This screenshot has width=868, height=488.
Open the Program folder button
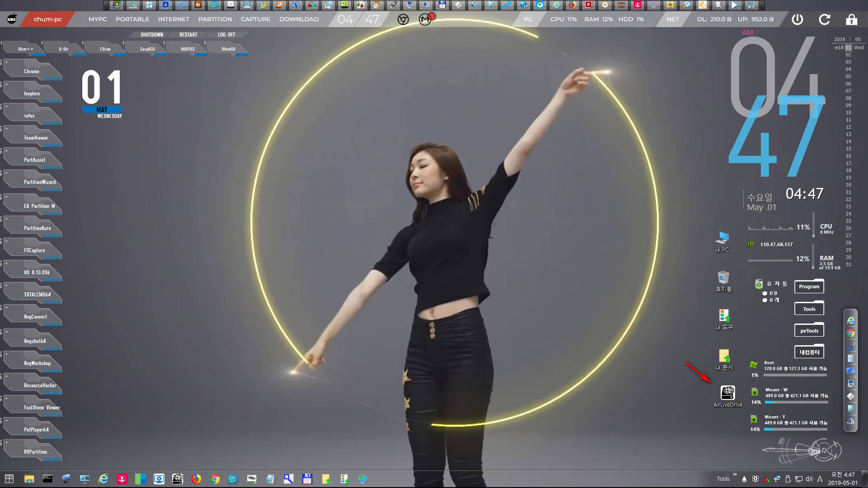pos(809,286)
